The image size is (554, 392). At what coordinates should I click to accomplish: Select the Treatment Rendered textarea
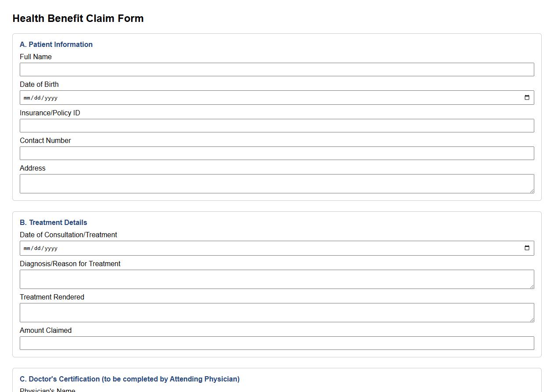point(276,311)
